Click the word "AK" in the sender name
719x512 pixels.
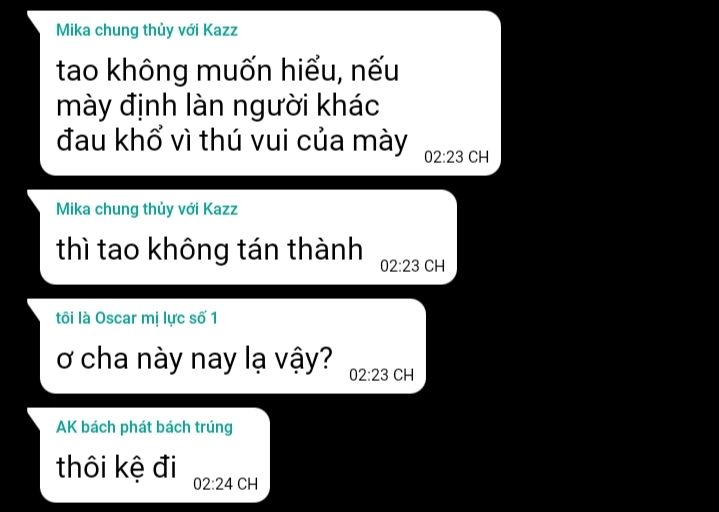(66, 427)
